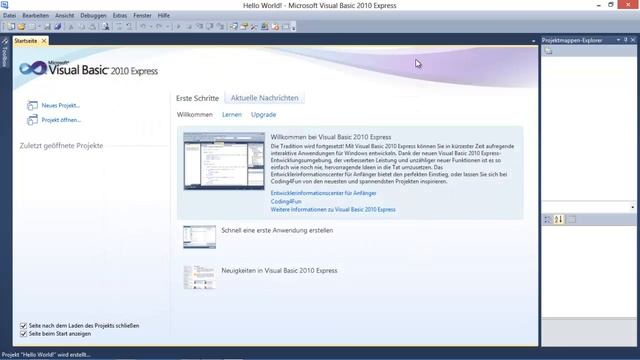The image size is (640, 360).
Task: Toggle Seite beim Start anzeigen checkbox
Action: [23, 334]
